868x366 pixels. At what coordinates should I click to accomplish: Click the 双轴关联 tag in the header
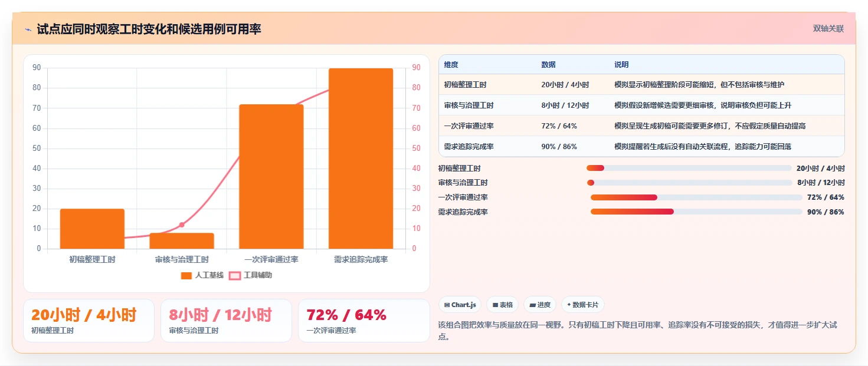point(828,28)
